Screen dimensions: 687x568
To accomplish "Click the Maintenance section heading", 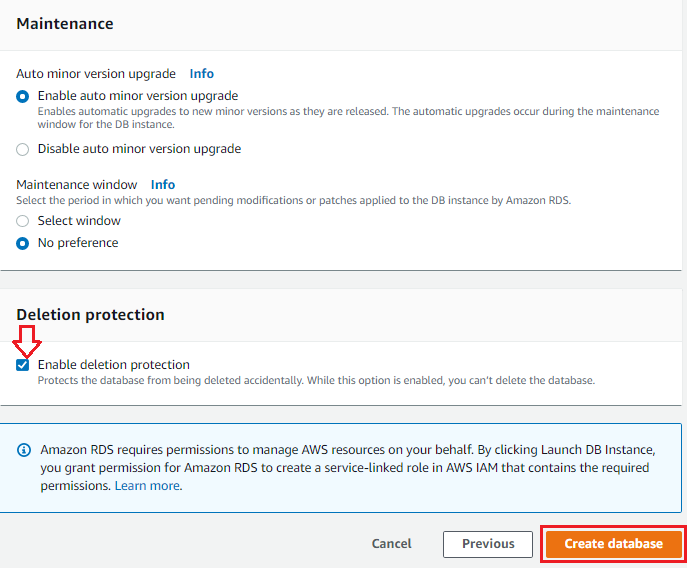I will click(x=65, y=24).
